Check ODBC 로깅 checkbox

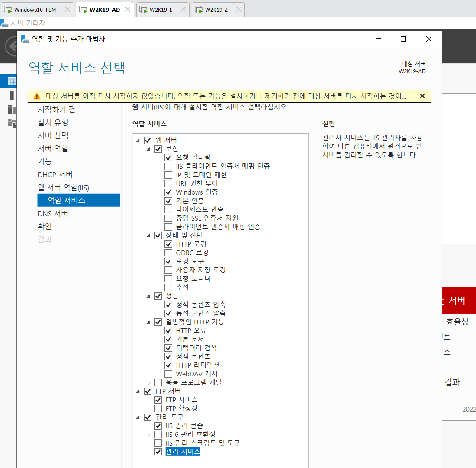[x=168, y=253]
